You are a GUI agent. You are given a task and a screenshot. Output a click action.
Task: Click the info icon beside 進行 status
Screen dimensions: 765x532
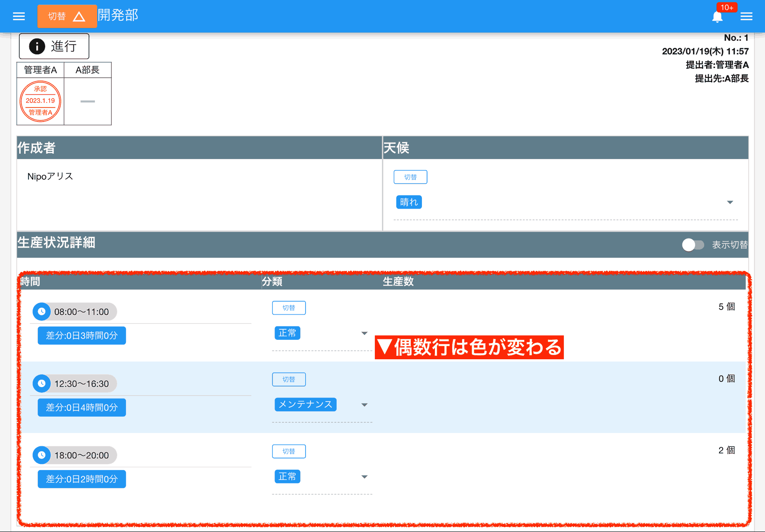point(37,46)
